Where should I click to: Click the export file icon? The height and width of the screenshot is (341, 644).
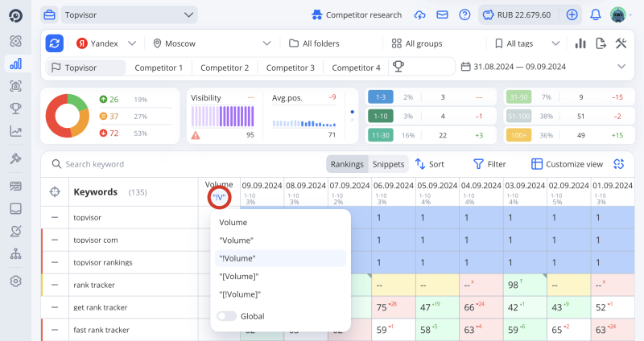point(601,43)
